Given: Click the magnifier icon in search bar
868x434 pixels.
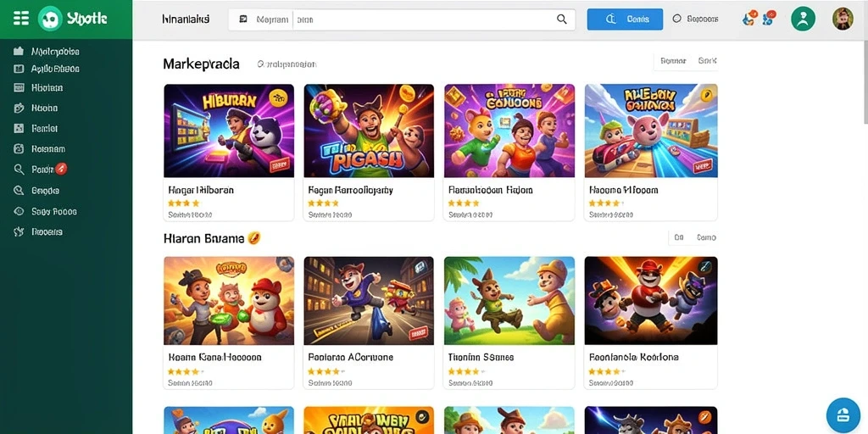Looking at the screenshot, I should (561, 19).
